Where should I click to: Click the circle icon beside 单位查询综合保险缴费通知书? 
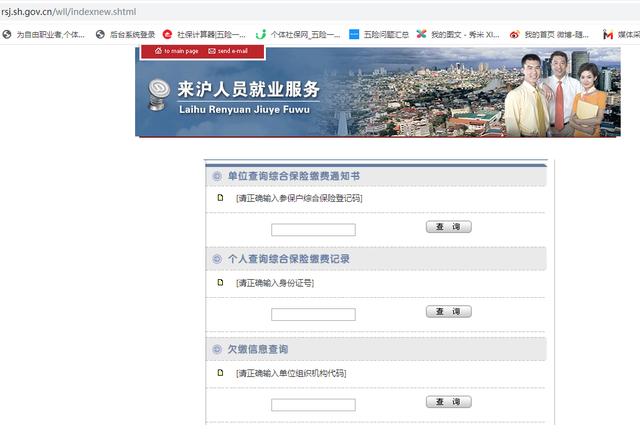pos(217,176)
